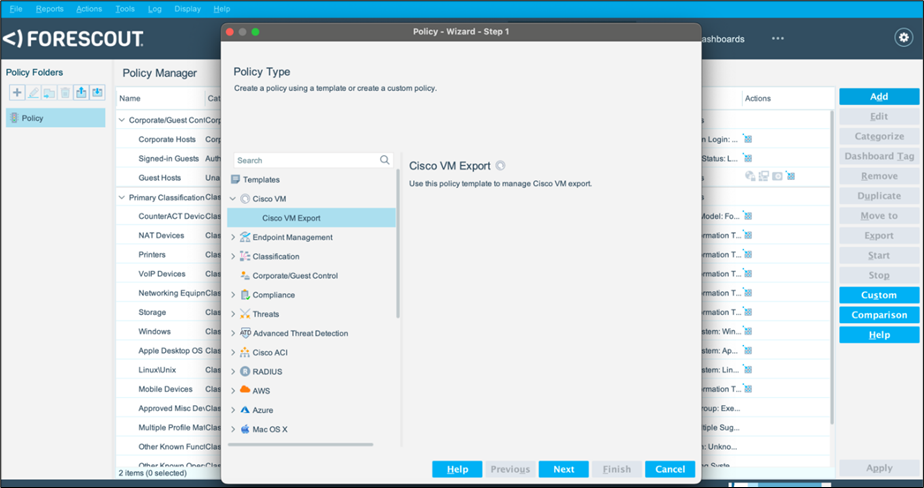Image resolution: width=924 pixels, height=488 pixels.
Task: Click Add in Policy Manager
Action: pyautogui.click(x=879, y=97)
